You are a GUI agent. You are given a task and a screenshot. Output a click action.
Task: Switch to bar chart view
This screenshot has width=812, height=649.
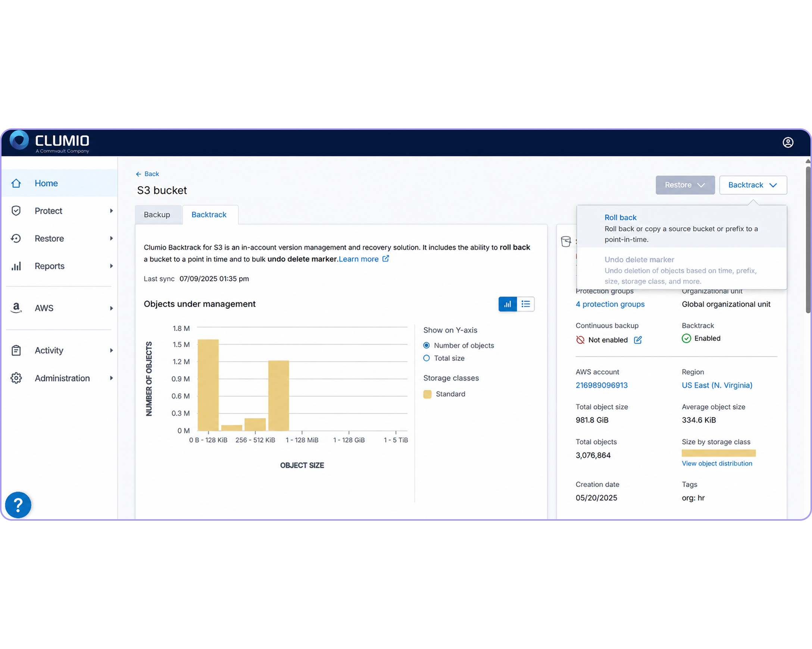click(507, 304)
